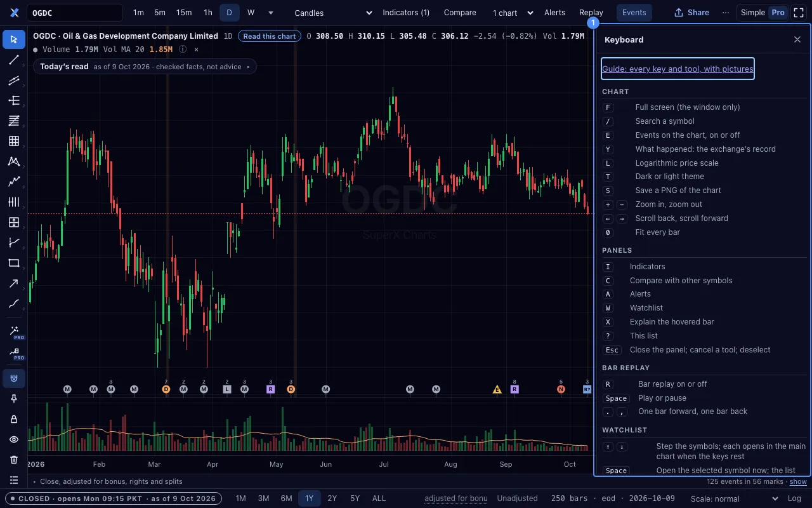Switch the price scale to Log
This screenshot has height=508, width=812.
[x=794, y=498]
